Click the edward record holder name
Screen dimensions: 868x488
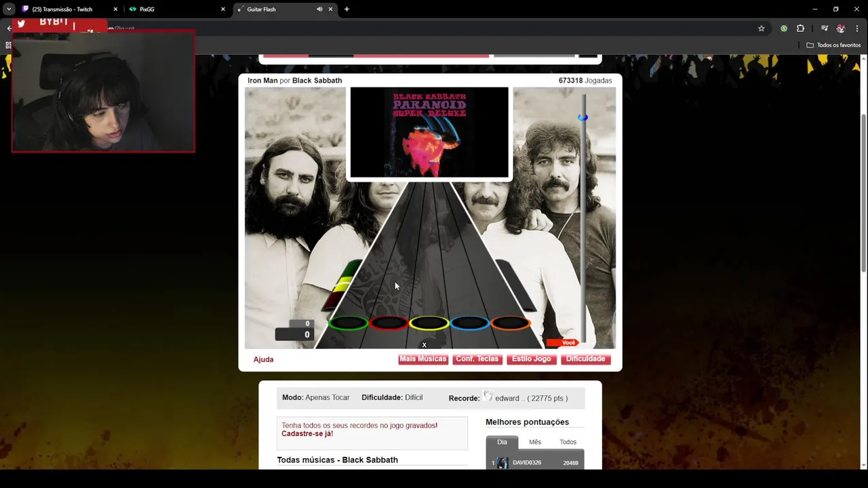pyautogui.click(x=509, y=399)
